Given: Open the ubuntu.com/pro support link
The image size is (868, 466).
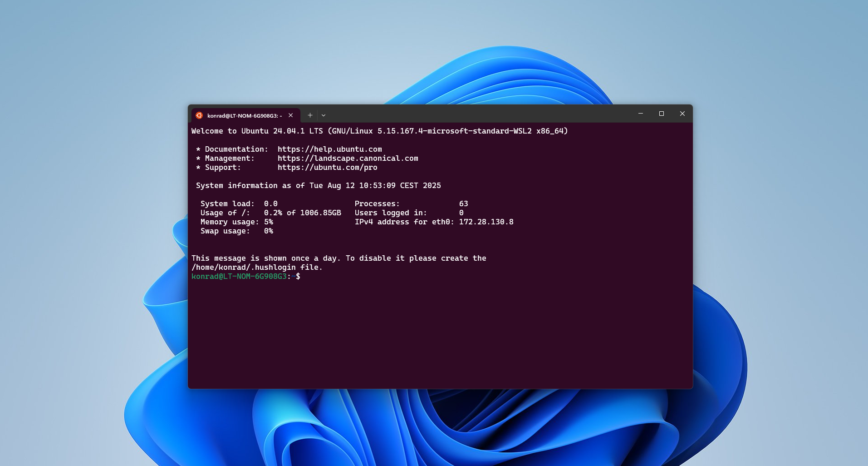Looking at the screenshot, I should coord(327,167).
